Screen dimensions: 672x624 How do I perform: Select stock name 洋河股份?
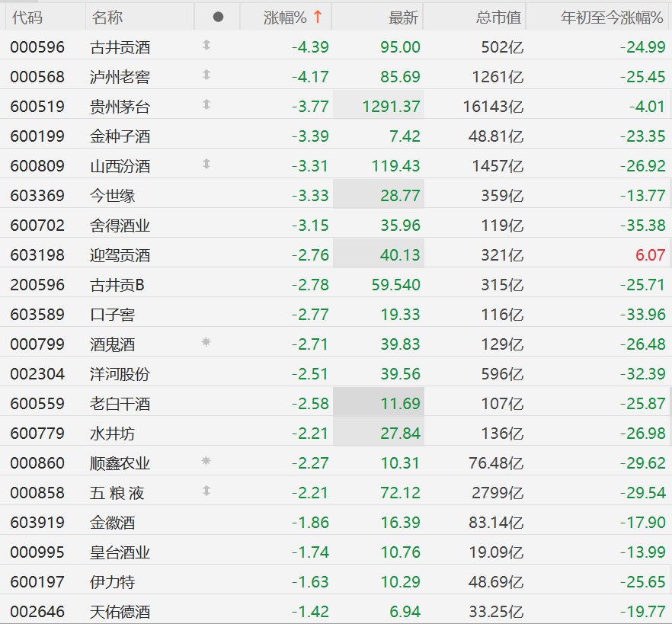pos(120,373)
